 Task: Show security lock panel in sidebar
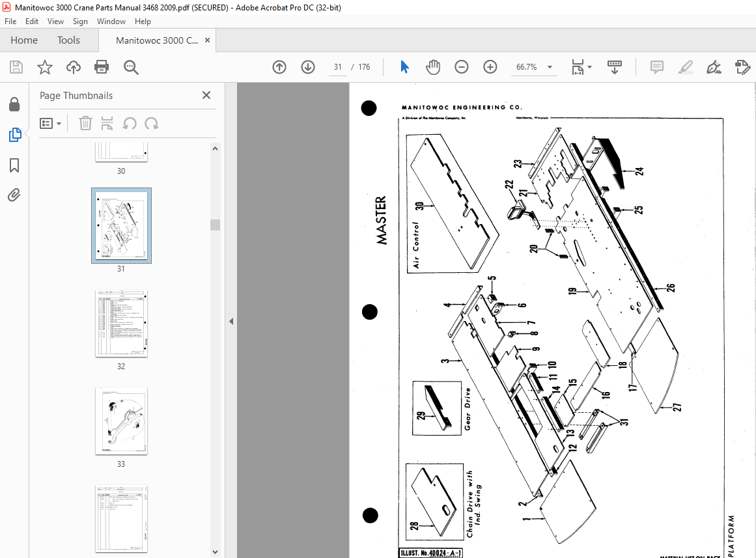(14, 104)
